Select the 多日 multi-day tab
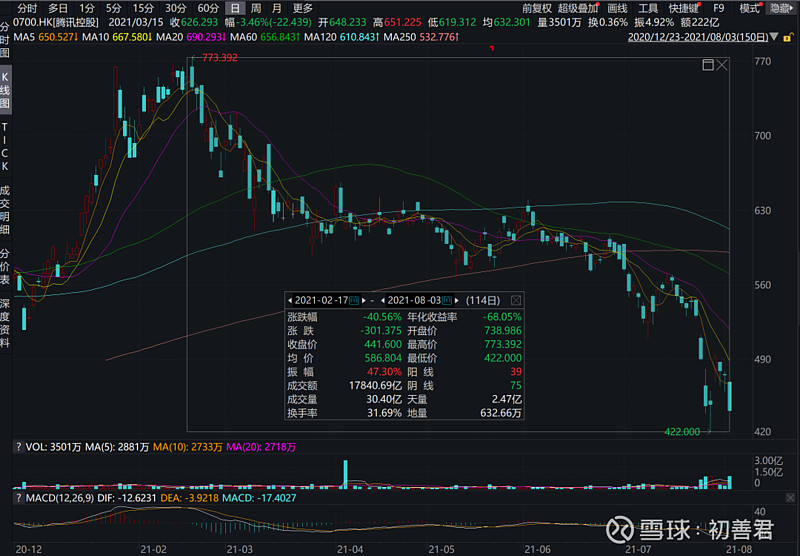 pyautogui.click(x=58, y=8)
